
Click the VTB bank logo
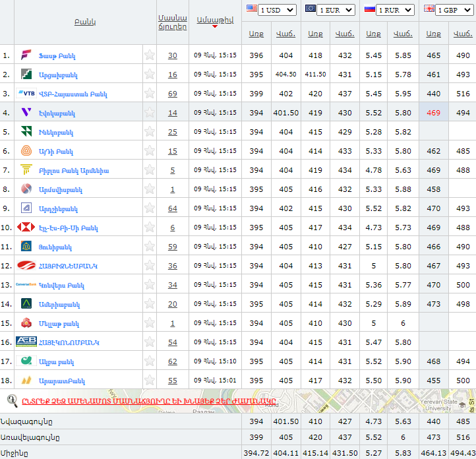pyautogui.click(x=26, y=94)
